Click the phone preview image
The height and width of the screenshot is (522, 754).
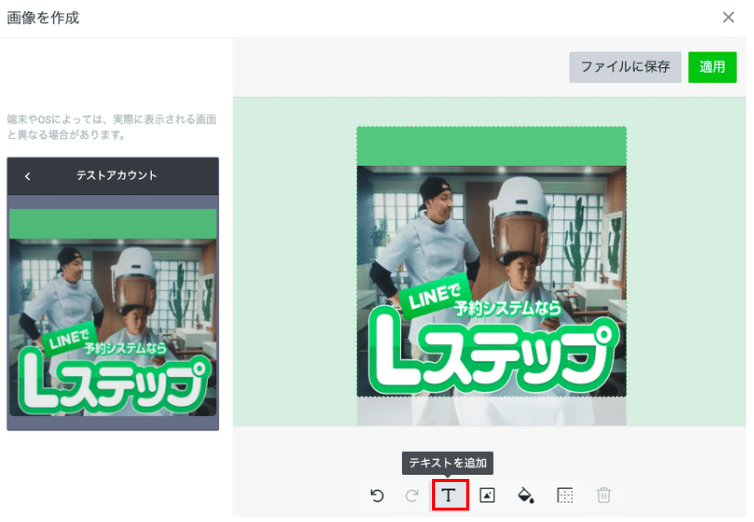[x=113, y=312]
